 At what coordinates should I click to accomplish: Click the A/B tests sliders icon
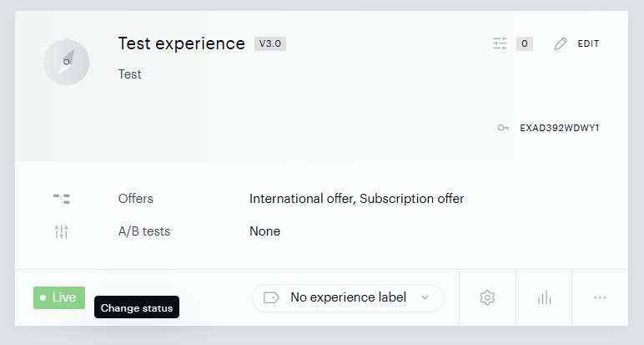(x=62, y=231)
